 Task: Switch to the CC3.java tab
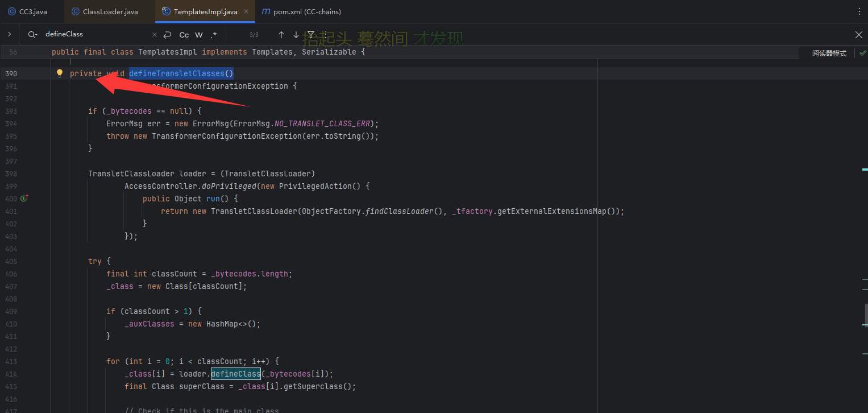32,11
